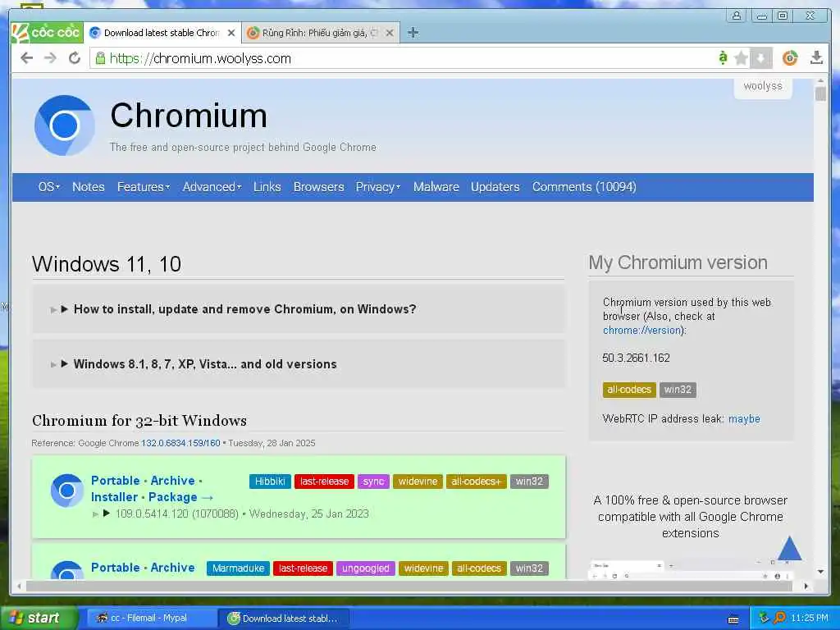Click the browser screenshot thumbnail at bottom right
Viewport: 840px width, 630px height.
[x=691, y=570]
